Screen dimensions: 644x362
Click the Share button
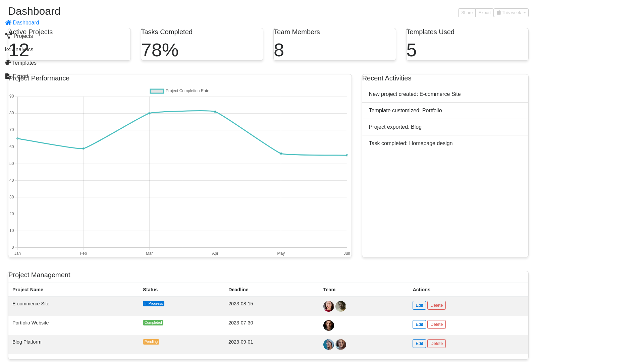467,13
